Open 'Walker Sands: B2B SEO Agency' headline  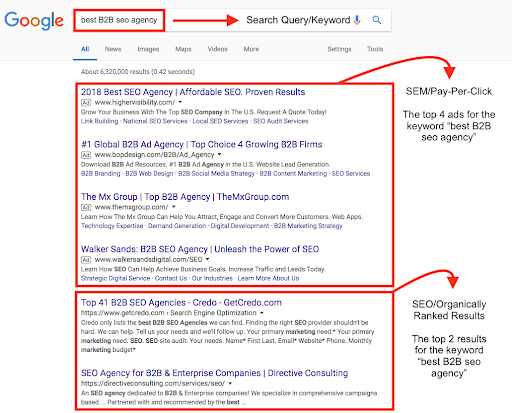200,249
